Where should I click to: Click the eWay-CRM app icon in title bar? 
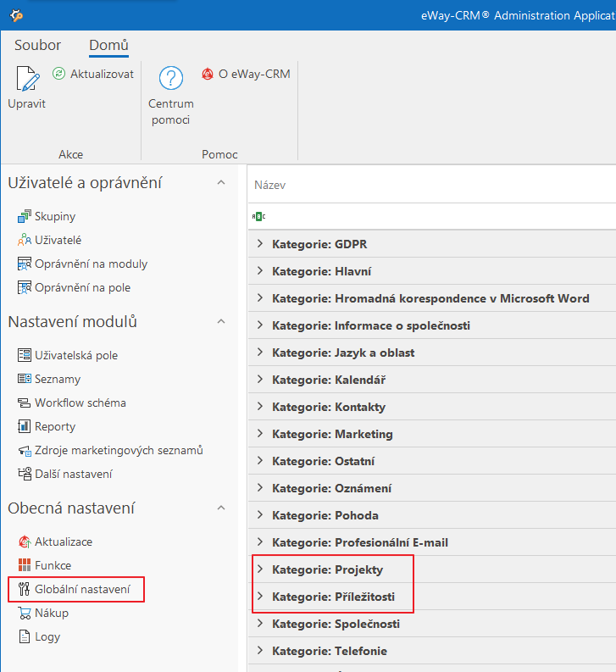pos(16,15)
